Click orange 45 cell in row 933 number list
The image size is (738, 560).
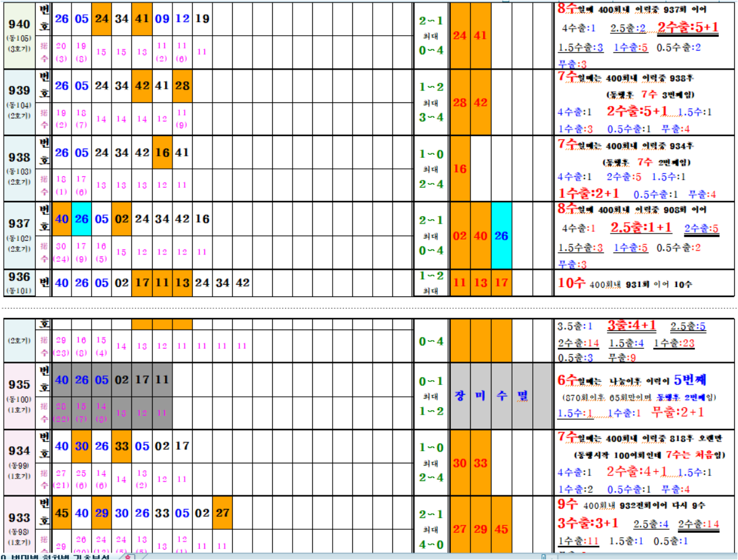(x=62, y=513)
